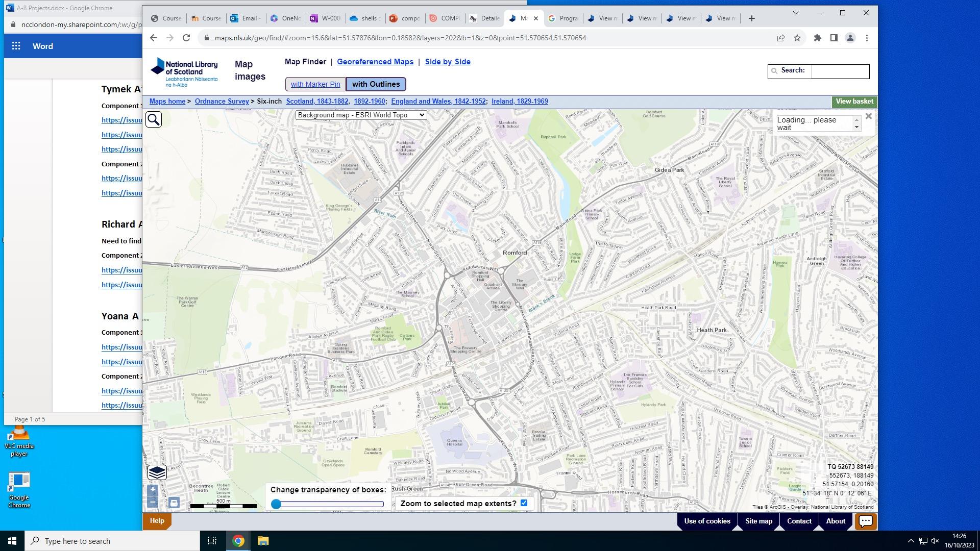Open the live chat speech bubble icon
This screenshot has width=980, height=551.
(x=866, y=521)
